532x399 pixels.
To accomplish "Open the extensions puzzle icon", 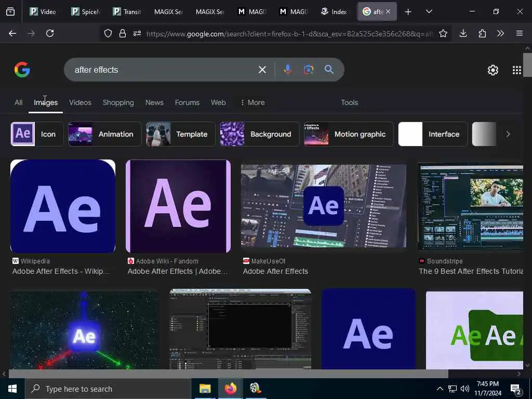I will pyautogui.click(x=482, y=33).
